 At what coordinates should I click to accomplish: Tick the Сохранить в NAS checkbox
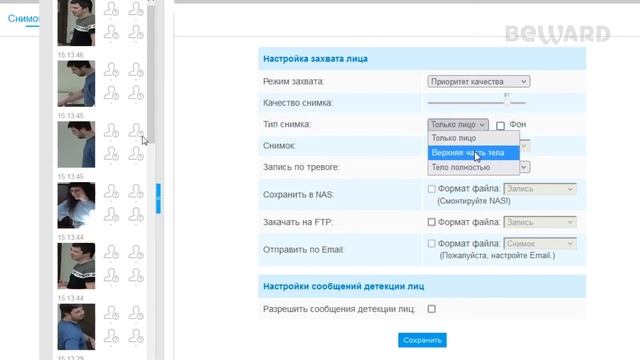[x=431, y=189]
